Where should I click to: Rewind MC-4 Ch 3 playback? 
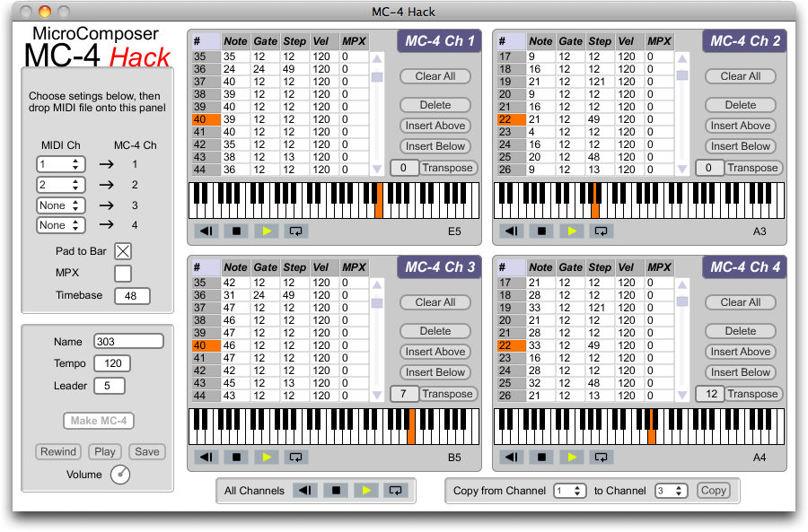tap(206, 458)
